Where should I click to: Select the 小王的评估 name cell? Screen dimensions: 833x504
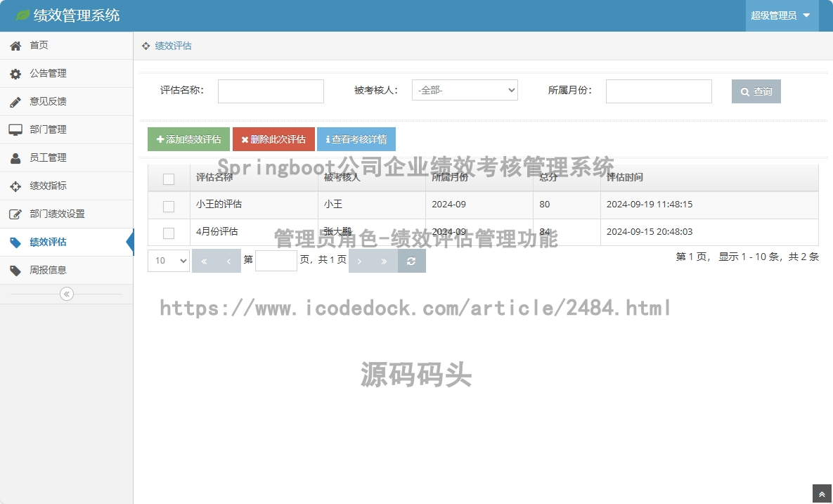254,205
